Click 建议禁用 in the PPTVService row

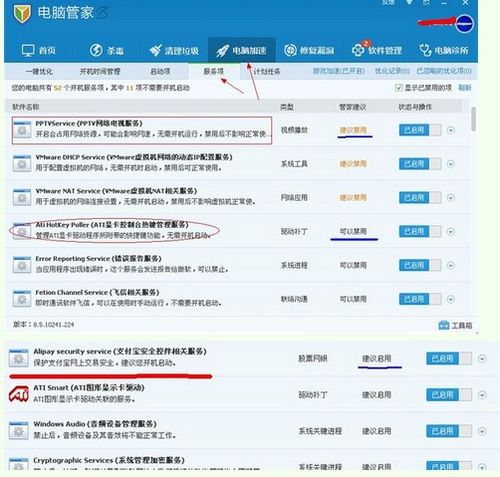tap(353, 130)
